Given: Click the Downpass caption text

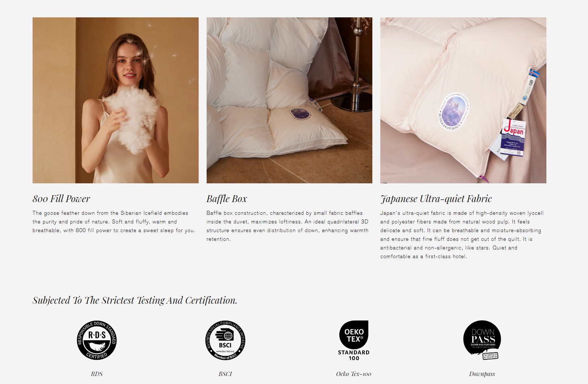Looking at the screenshot, I should coord(482,374).
